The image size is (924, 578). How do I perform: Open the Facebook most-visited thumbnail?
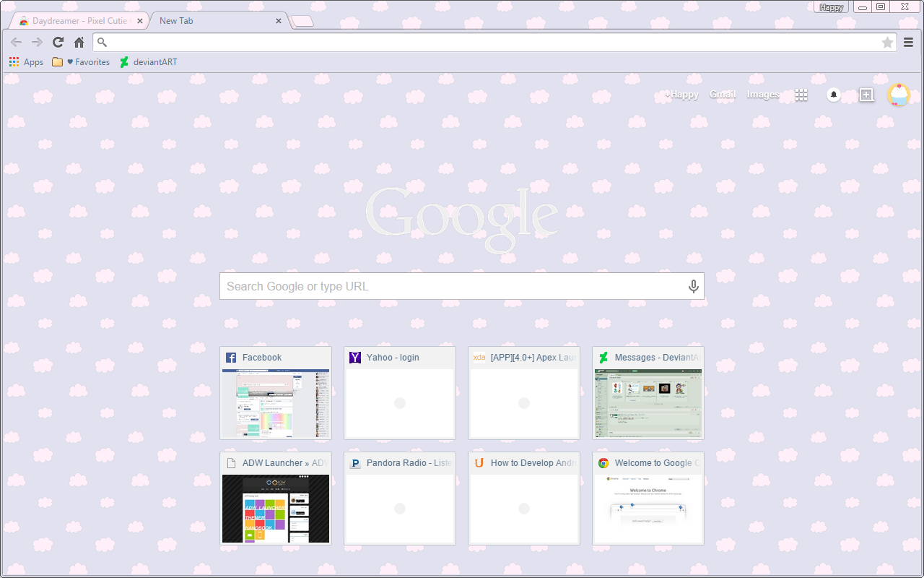276,402
